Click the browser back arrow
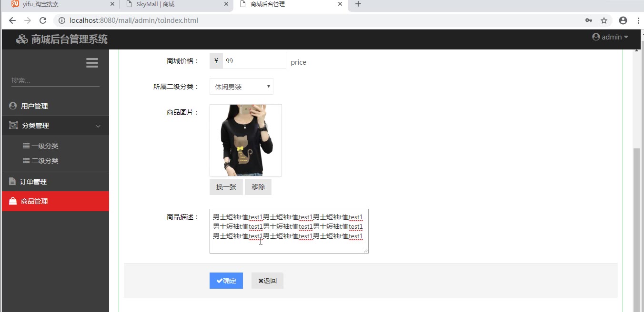Screen dimensions: 644x312 click(12, 20)
